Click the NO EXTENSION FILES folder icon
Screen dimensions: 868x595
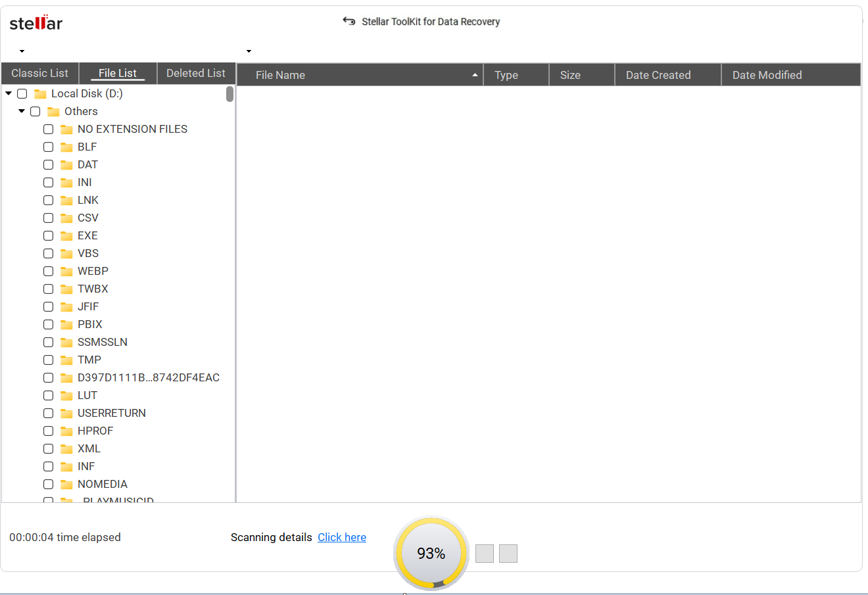pos(66,130)
